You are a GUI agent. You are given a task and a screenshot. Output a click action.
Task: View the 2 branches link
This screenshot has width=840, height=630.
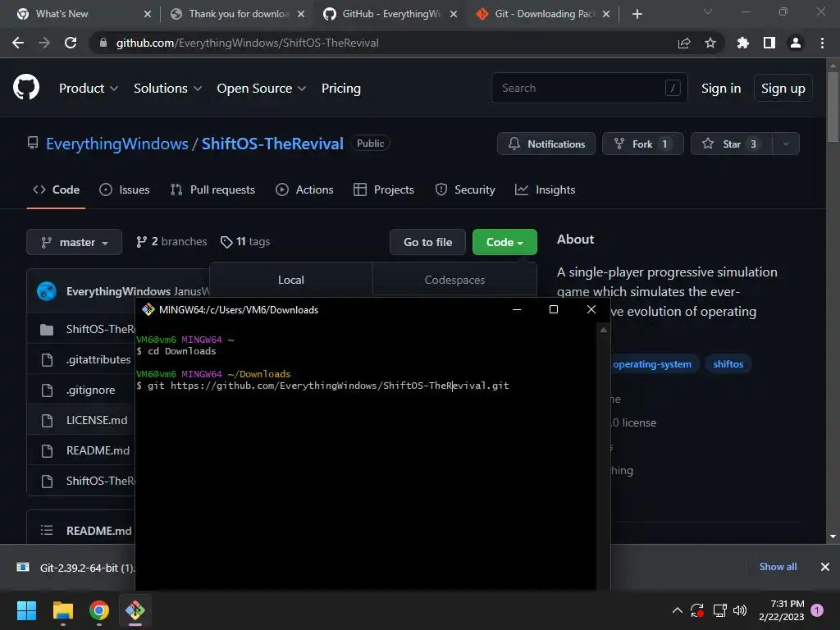coord(171,242)
